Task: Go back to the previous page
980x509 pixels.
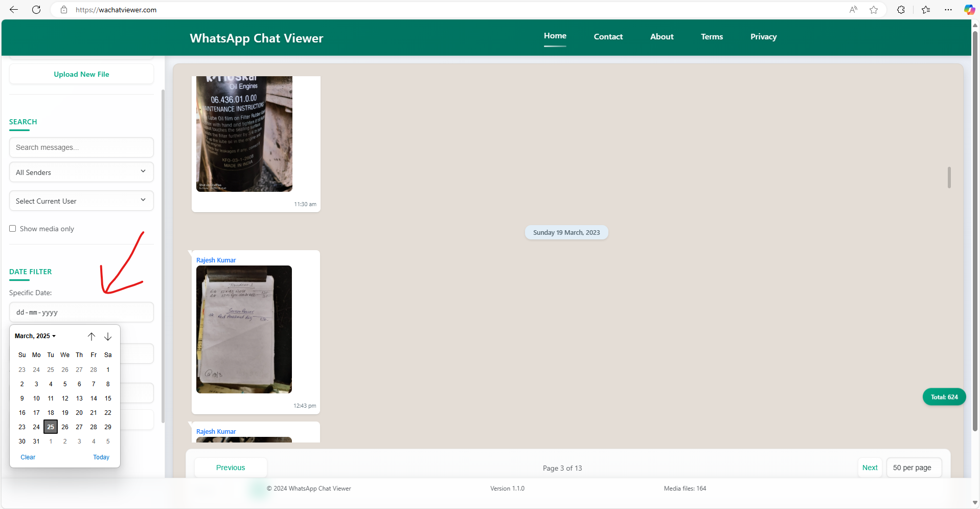Action: [14, 10]
